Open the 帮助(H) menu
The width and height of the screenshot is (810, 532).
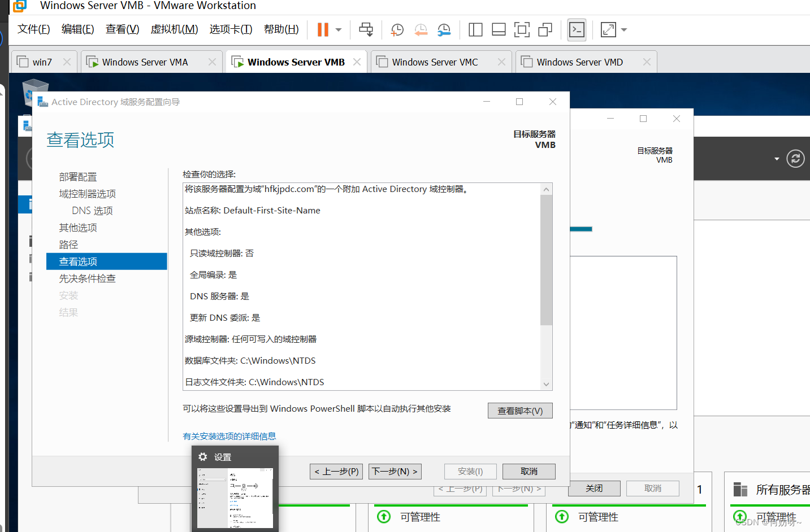click(281, 29)
